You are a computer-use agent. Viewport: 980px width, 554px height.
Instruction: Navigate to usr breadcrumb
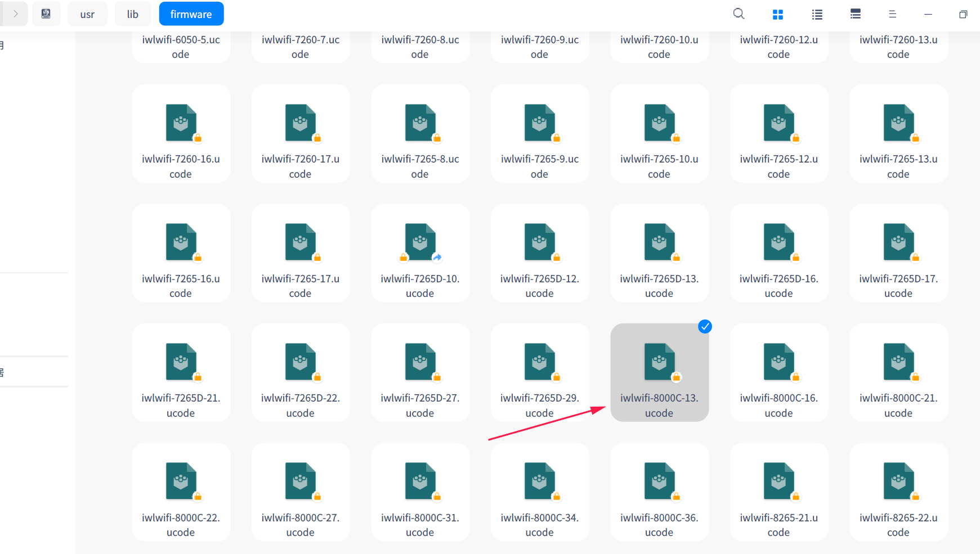point(87,15)
